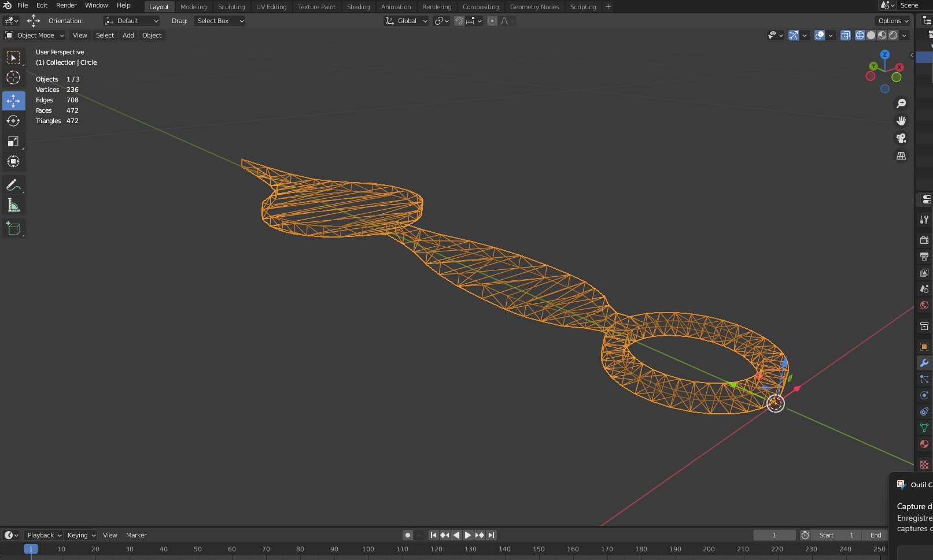Open the Physics properties tab icon
Screen dimensions: 933x560
[924, 395]
